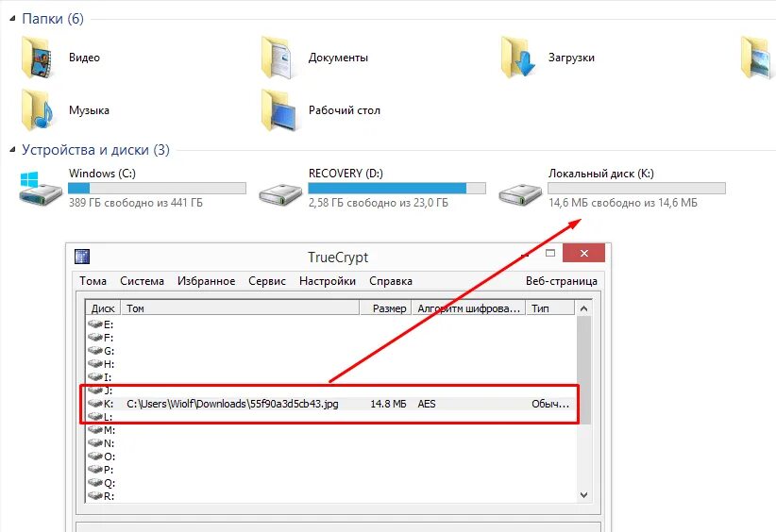Click the drive list scroll down arrow
The height and width of the screenshot is (532, 776).
pyautogui.click(x=583, y=495)
